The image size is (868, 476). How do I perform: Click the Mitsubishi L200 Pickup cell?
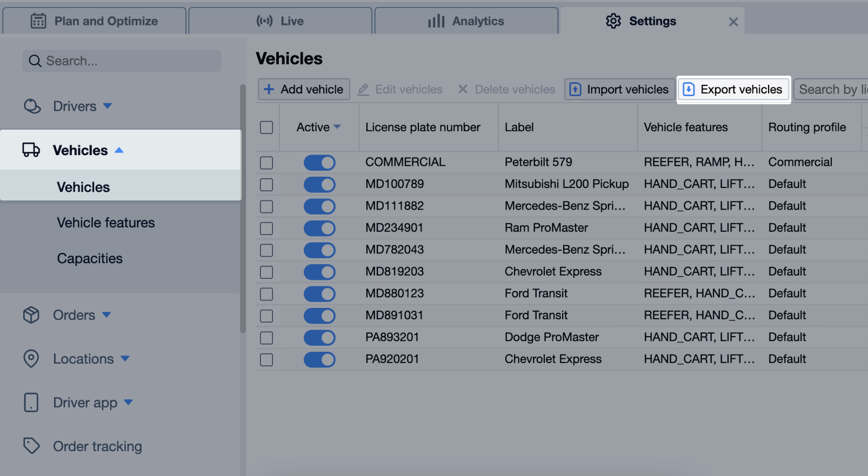point(566,184)
